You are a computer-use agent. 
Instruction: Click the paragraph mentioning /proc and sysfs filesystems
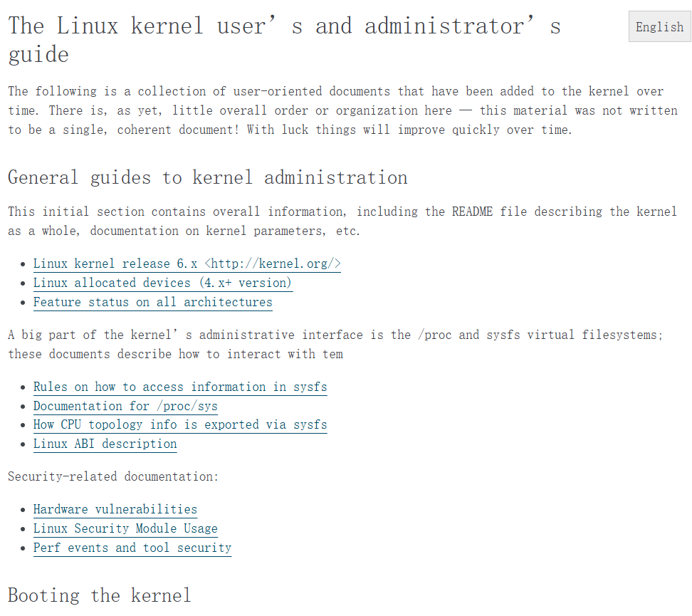pyautogui.click(x=342, y=344)
